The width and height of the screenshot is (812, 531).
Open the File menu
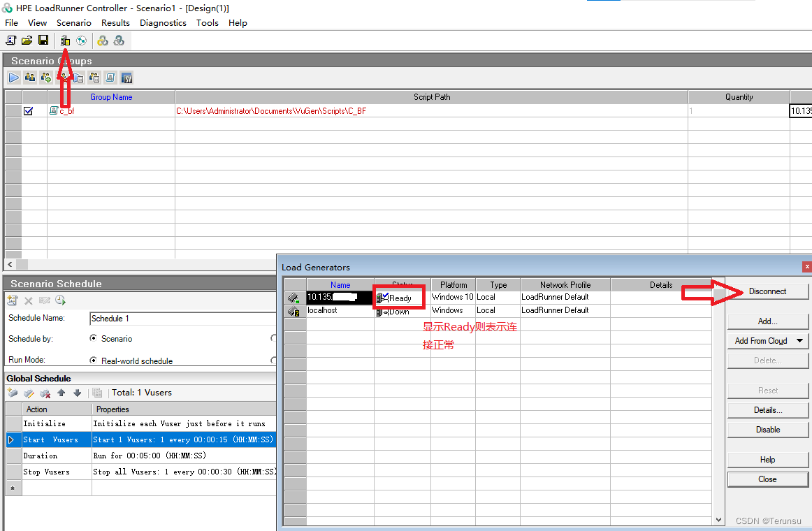(11, 23)
